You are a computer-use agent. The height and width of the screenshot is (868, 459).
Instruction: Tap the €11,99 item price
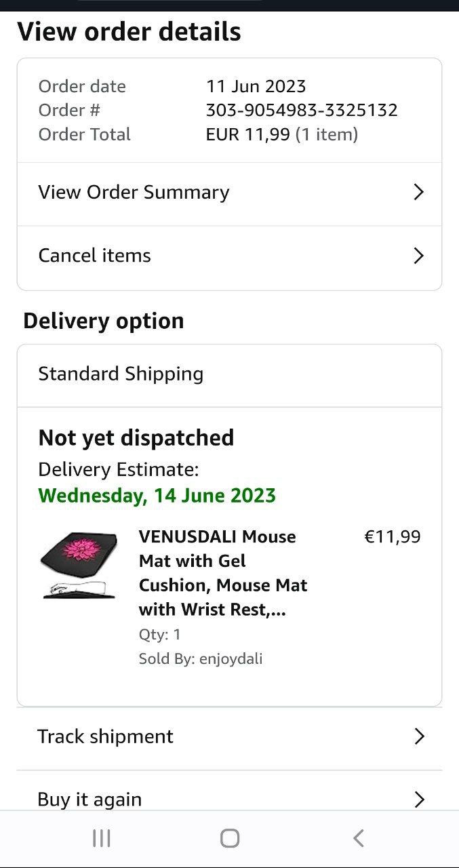393,537
